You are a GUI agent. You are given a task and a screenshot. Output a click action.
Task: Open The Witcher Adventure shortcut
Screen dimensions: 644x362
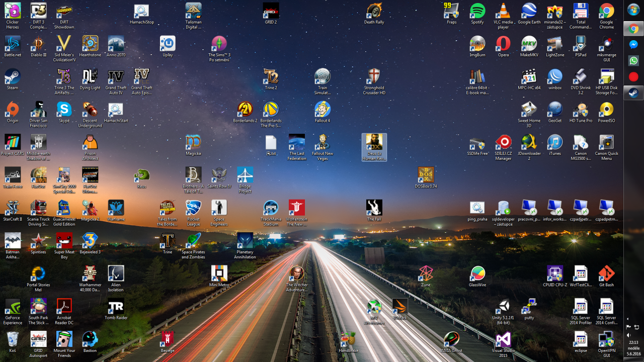pos(297,279)
